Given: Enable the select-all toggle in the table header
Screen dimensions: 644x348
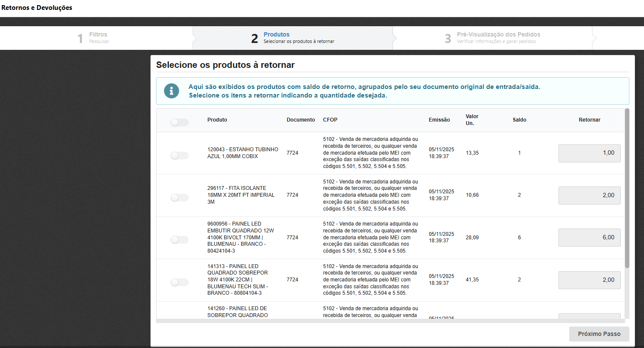Looking at the screenshot, I should click(x=179, y=122).
